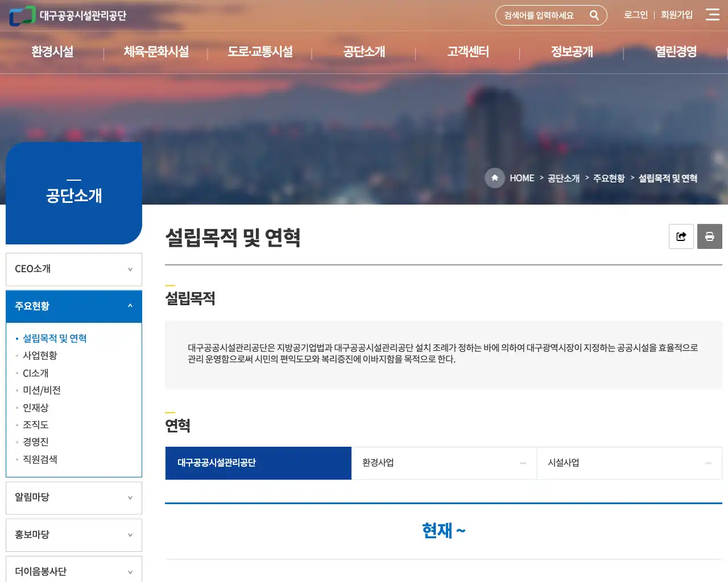728x582 pixels.
Task: Expand the 더이음봉사단 sidebar section
Action: coord(73,572)
